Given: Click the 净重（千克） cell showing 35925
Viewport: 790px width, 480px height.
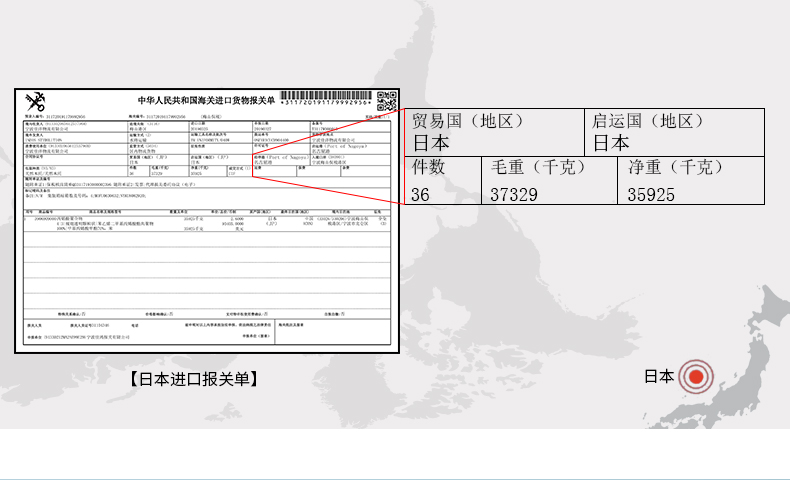Looking at the screenshot, I should click(690, 180).
